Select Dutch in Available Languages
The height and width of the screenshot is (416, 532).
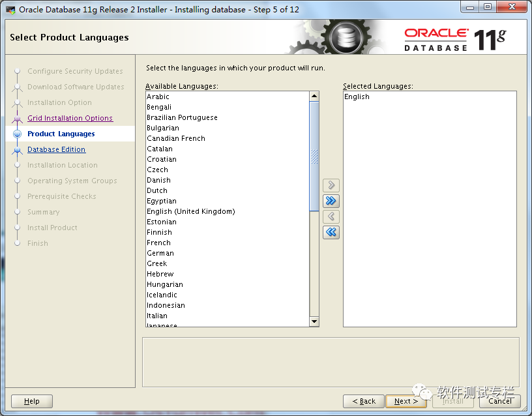(x=228, y=190)
